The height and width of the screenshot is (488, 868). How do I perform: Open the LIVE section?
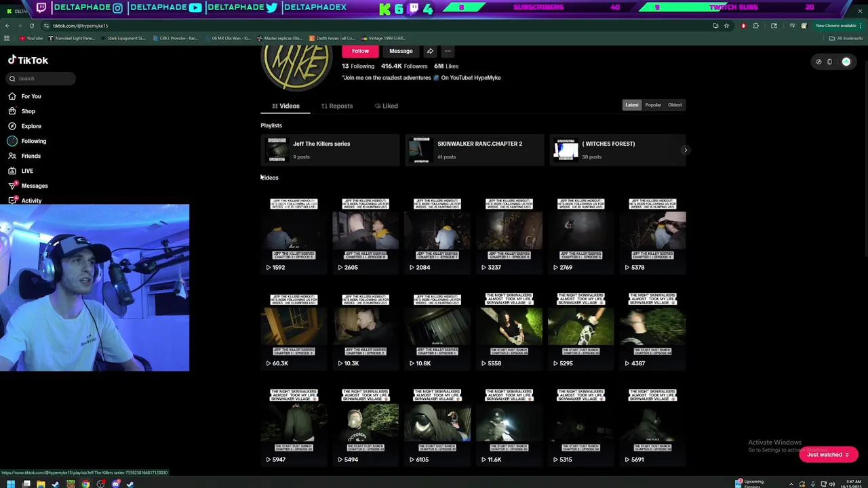click(20, 171)
